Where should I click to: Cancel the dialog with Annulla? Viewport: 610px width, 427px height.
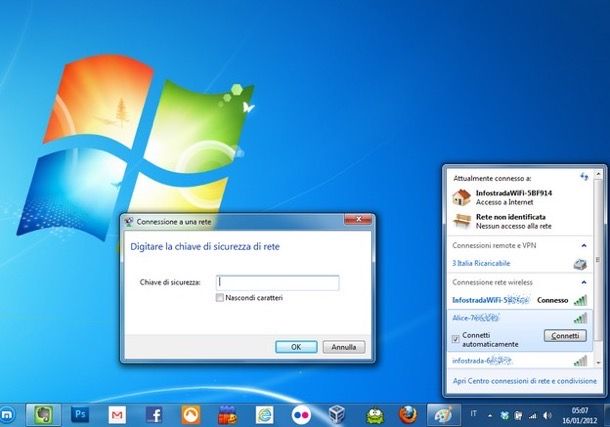(344, 347)
